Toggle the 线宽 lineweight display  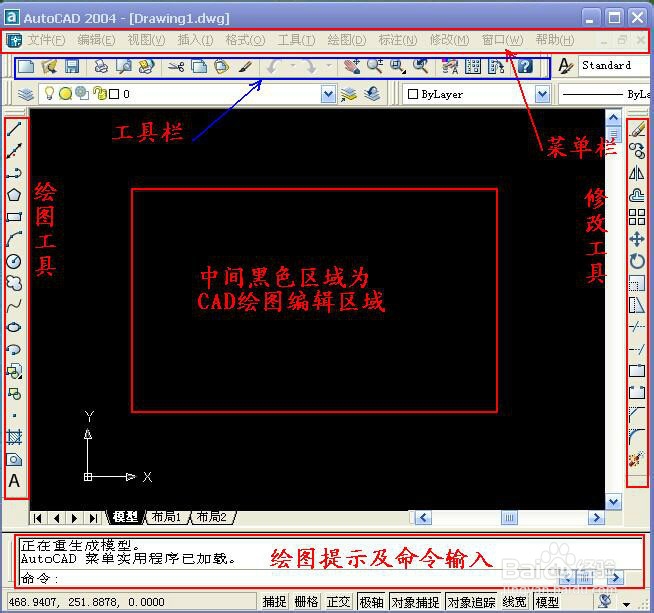click(x=514, y=602)
